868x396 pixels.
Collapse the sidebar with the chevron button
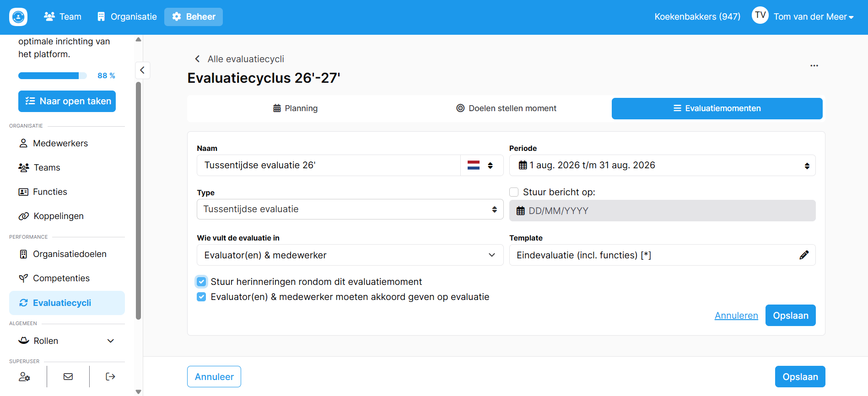142,70
